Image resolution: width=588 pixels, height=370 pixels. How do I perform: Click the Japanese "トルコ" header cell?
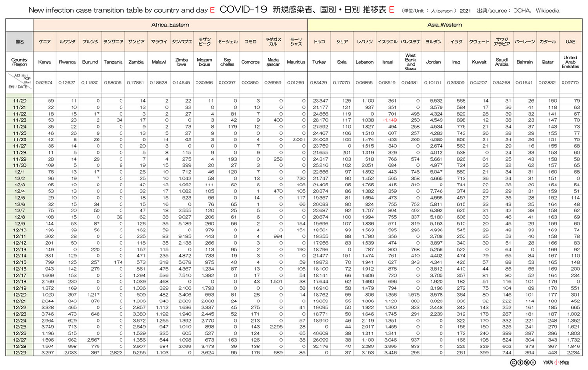(319, 42)
